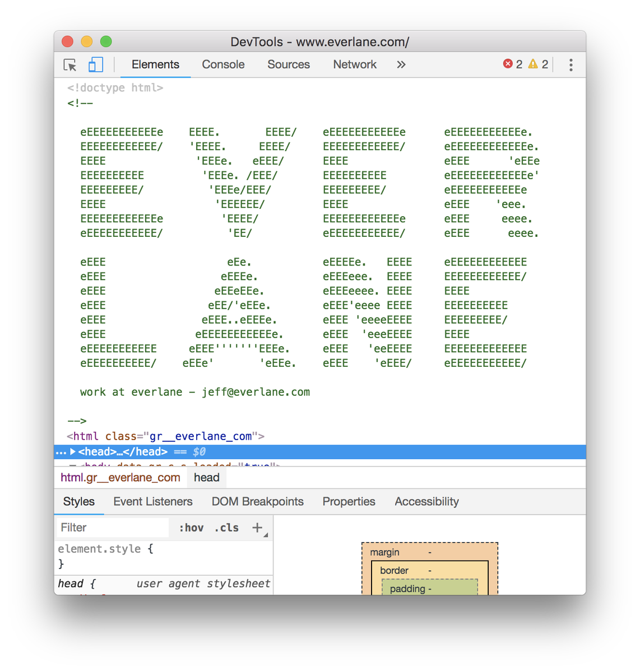Click the head selector rule
This screenshot has width=640, height=672.
tap(77, 584)
